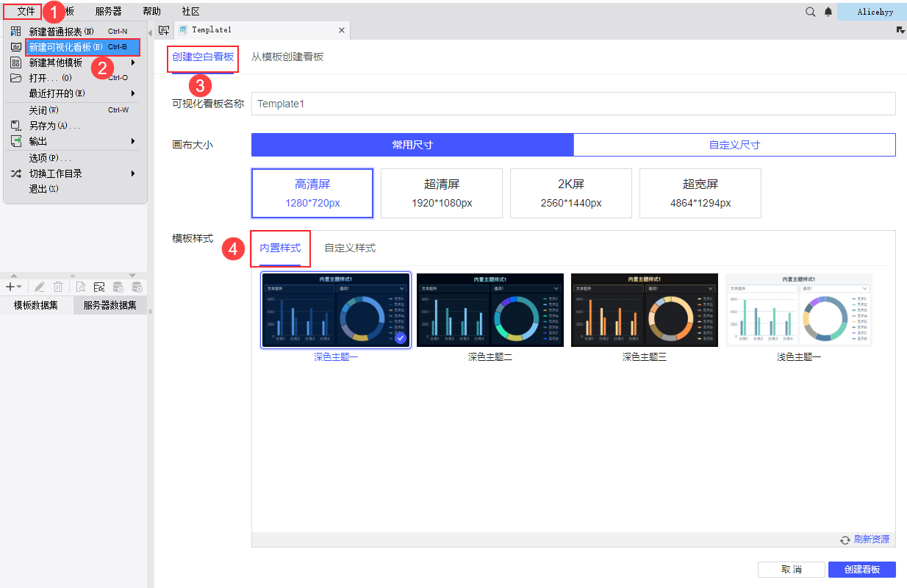Switch to 模板数据集 tab
The width and height of the screenshot is (907, 588).
coord(37,305)
